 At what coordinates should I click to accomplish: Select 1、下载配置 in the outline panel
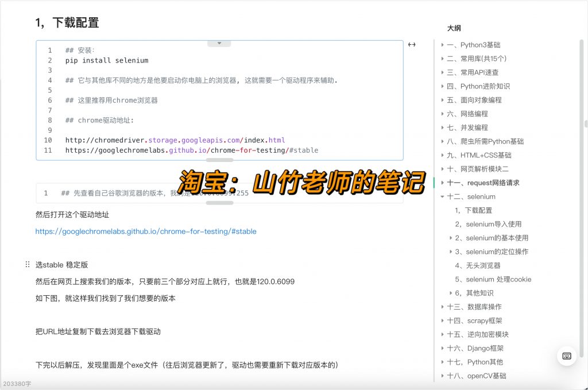point(474,210)
